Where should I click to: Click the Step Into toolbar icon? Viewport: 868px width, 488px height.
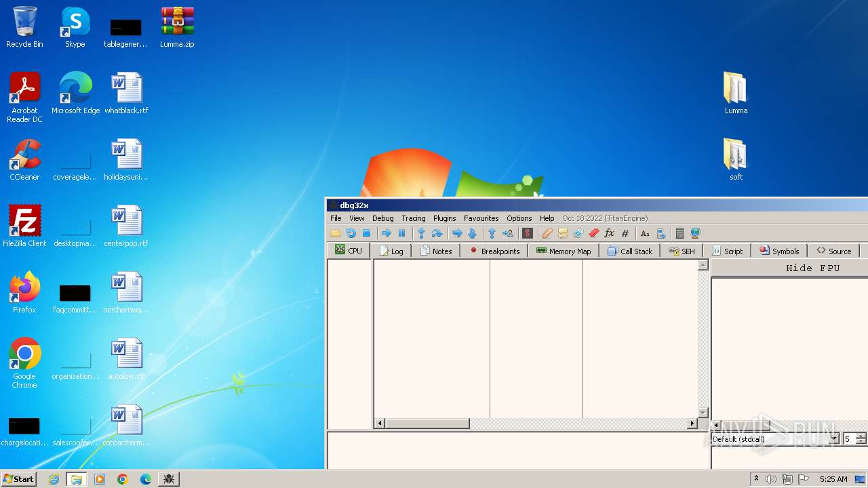421,233
